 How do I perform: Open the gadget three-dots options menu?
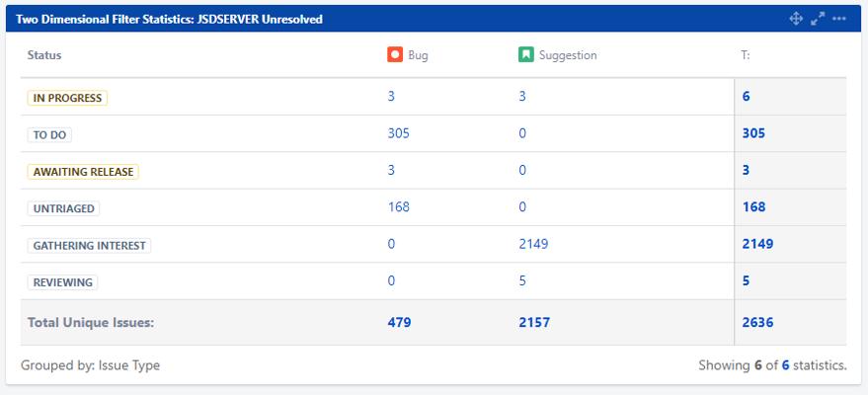pyautogui.click(x=838, y=19)
